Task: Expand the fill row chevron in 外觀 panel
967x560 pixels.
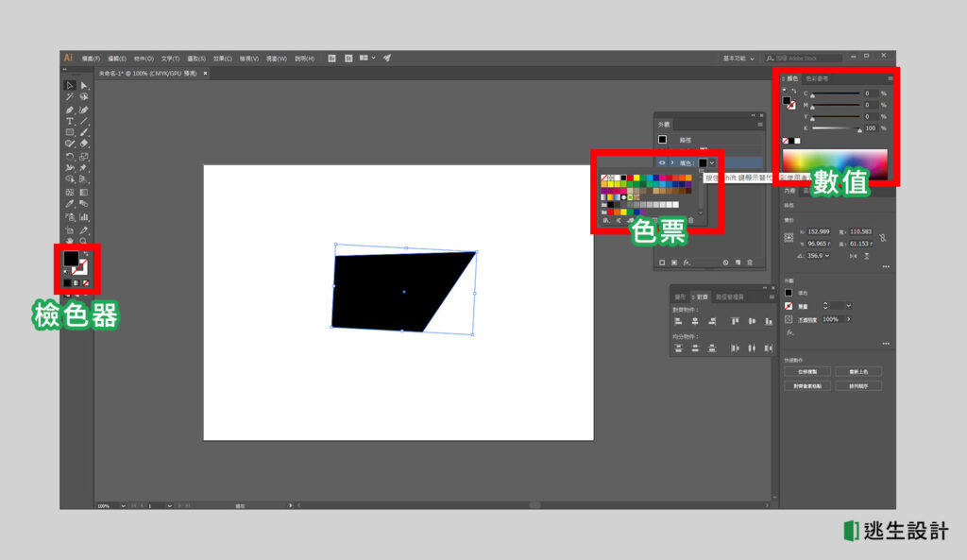Action: click(670, 162)
